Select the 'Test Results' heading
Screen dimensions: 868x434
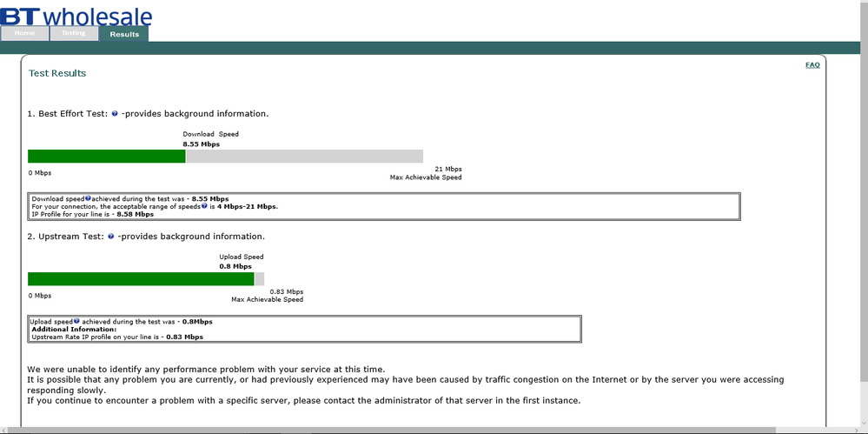pos(57,73)
